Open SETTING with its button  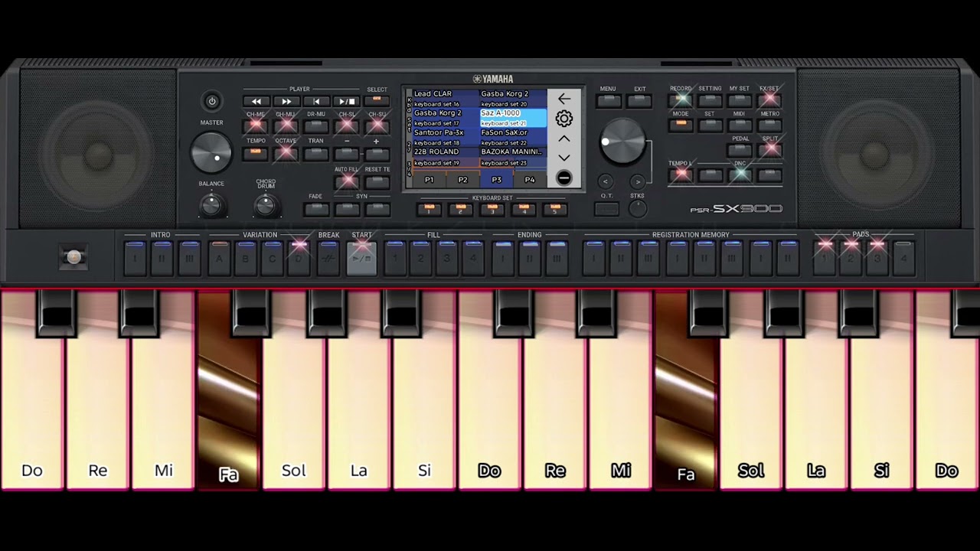pyautogui.click(x=710, y=100)
